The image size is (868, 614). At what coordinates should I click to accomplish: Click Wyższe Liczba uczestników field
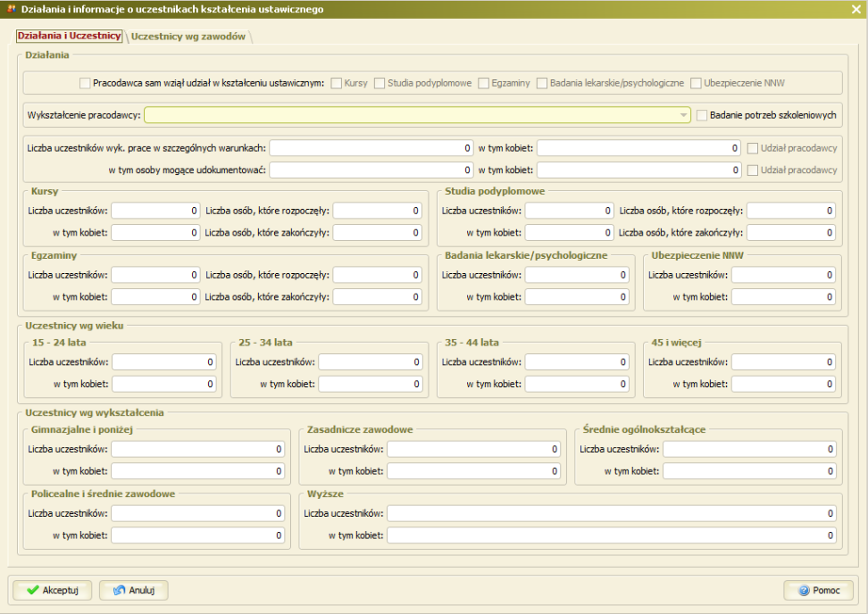[612, 513]
